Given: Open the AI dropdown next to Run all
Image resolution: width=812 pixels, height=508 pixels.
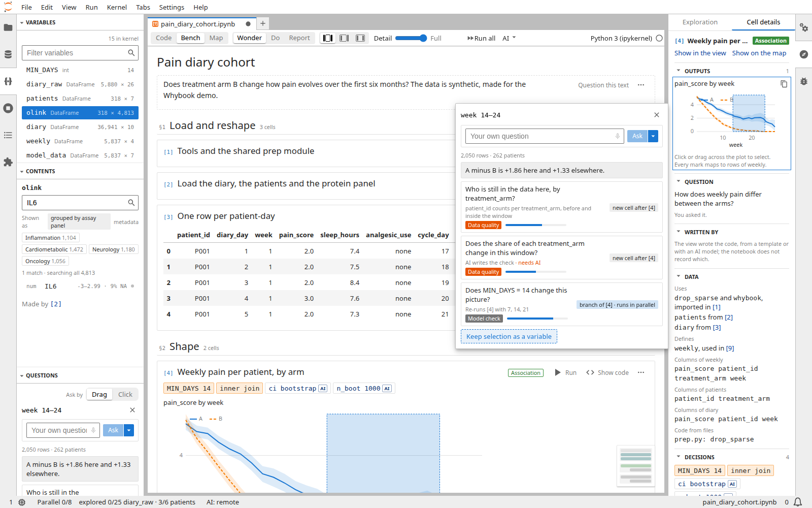Looking at the screenshot, I should [x=509, y=38].
